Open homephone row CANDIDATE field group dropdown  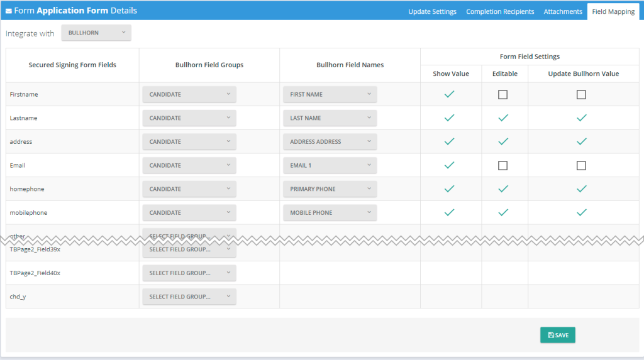tap(189, 189)
